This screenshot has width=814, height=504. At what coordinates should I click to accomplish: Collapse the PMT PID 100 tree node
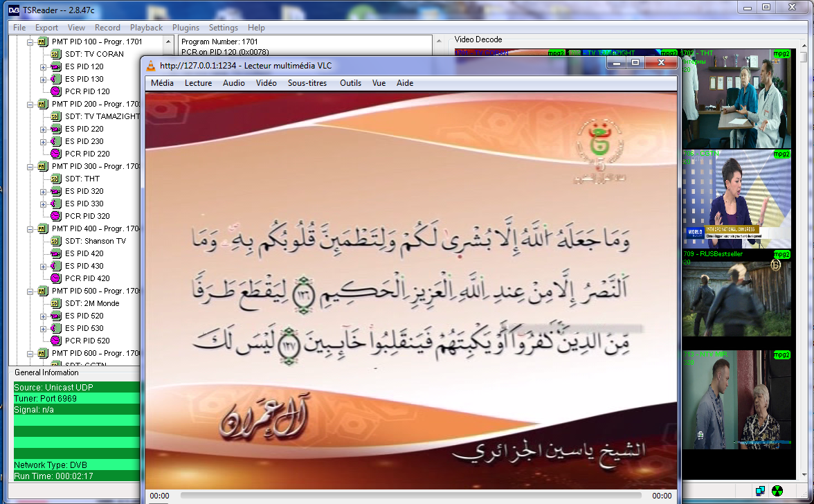click(x=30, y=42)
